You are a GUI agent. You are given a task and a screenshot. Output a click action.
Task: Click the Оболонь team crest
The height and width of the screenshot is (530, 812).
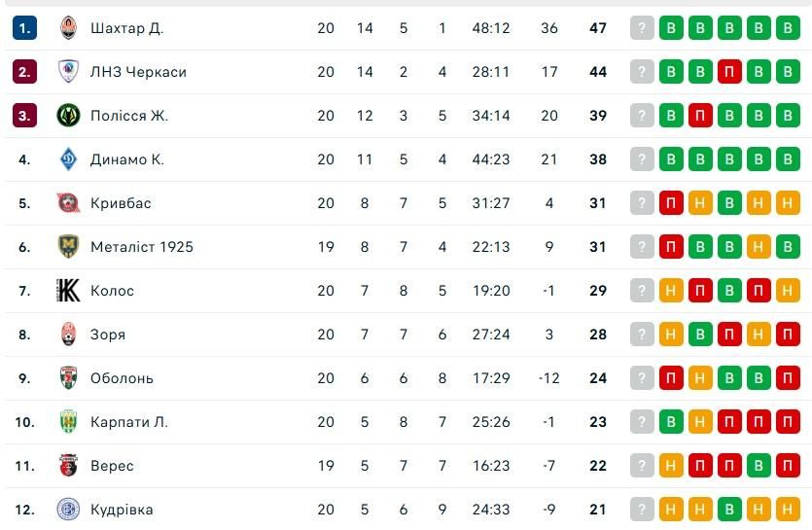[x=68, y=378]
